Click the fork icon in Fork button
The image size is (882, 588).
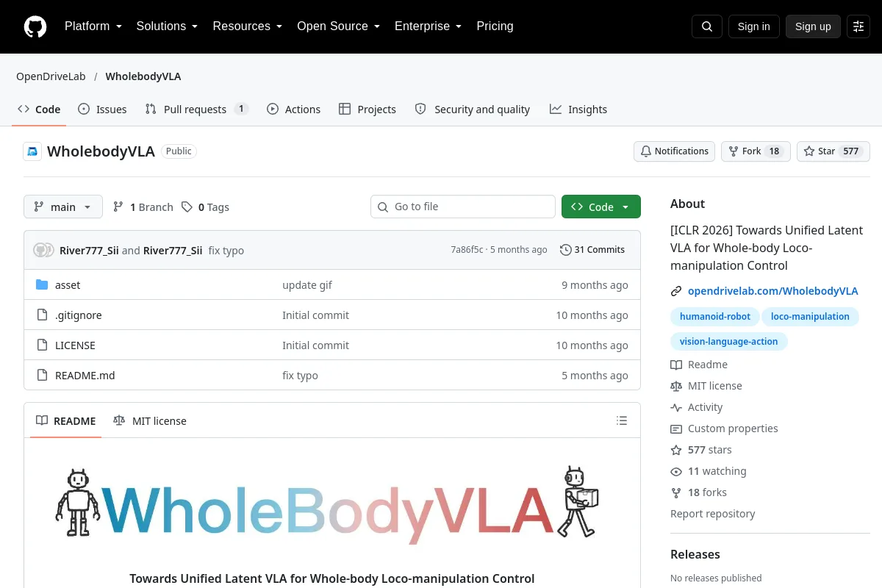click(x=734, y=151)
